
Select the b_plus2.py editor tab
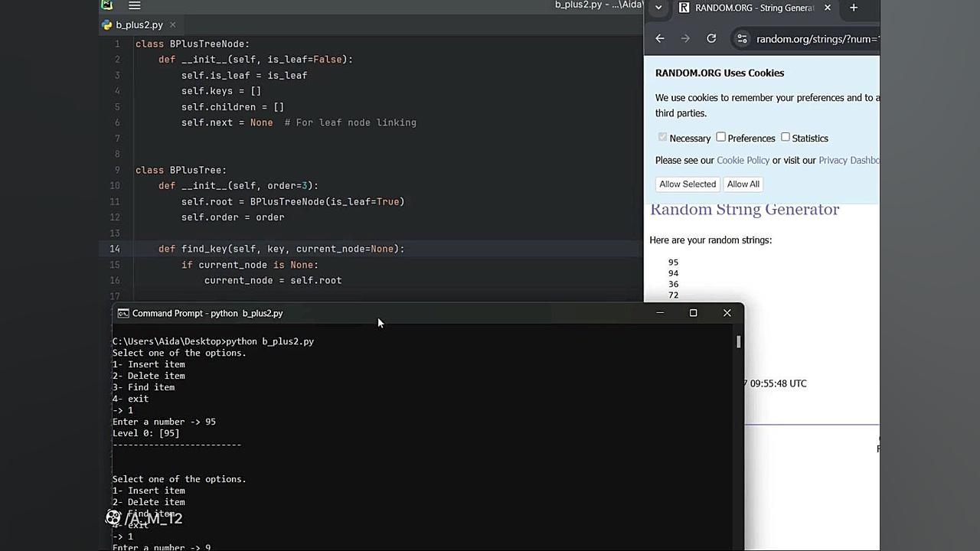tap(139, 24)
